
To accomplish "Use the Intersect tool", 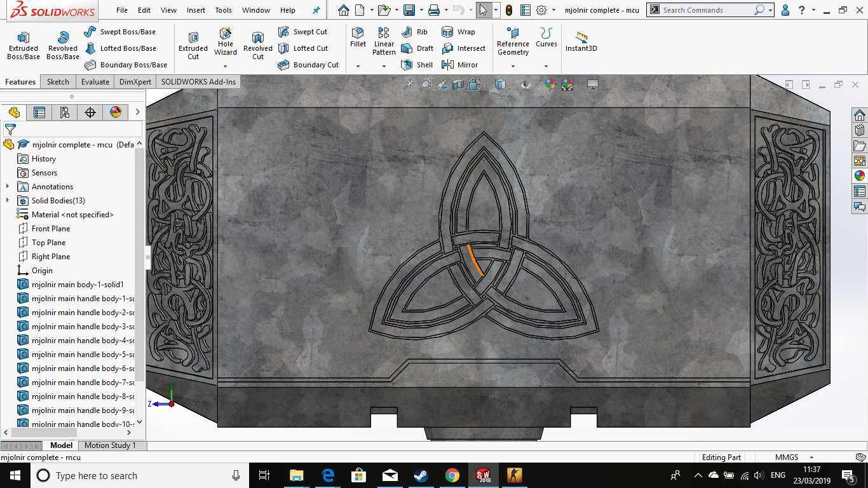I will click(x=463, y=48).
